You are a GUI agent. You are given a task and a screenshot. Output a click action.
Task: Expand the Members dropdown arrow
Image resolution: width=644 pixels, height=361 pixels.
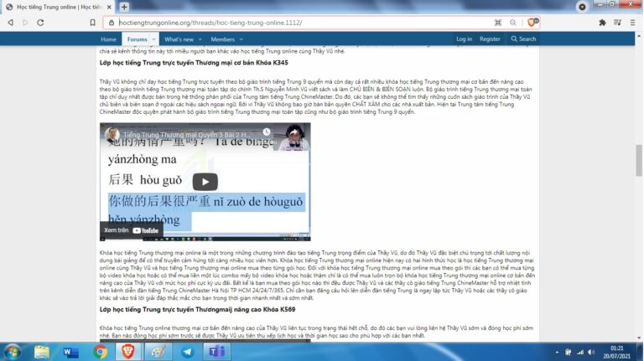(x=240, y=39)
